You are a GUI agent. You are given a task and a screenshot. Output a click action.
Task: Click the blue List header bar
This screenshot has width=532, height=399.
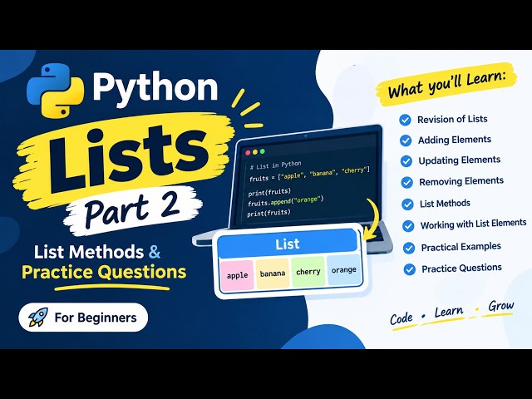(288, 244)
